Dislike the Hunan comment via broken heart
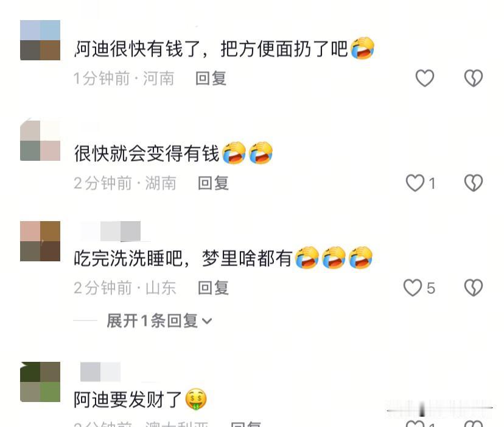This screenshot has height=427, width=504. coord(473,183)
